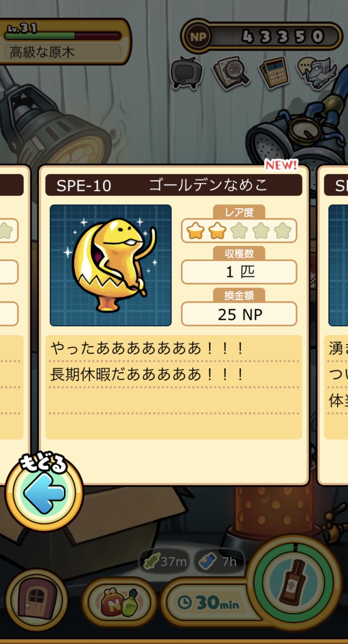Tap the golden Nameko character thumbnail
This screenshot has height=644, width=348.
coord(111,265)
